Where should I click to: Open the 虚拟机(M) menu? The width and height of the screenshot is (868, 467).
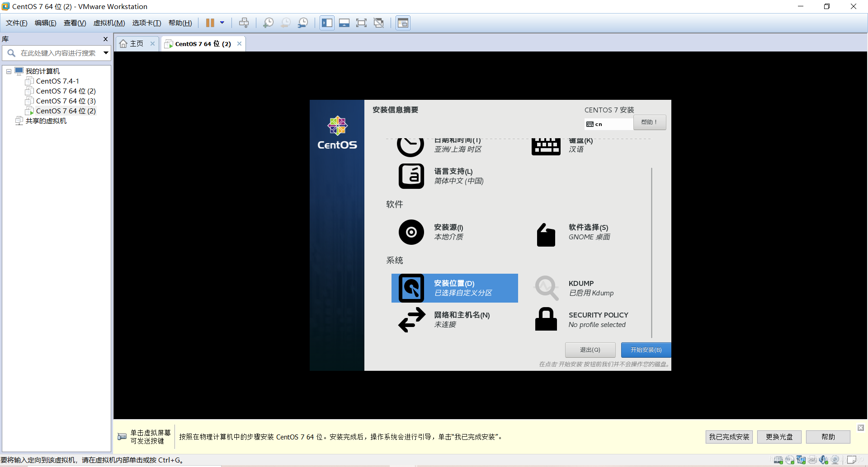tap(109, 23)
